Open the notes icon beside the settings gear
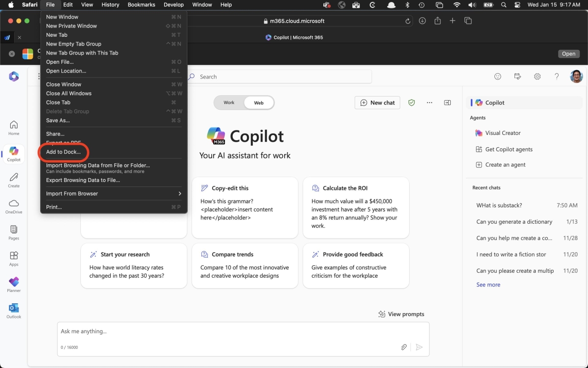The image size is (588, 368). [x=517, y=77]
